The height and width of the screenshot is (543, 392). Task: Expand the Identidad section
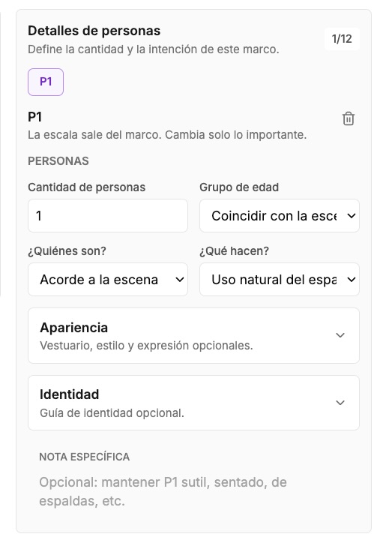coord(193,403)
